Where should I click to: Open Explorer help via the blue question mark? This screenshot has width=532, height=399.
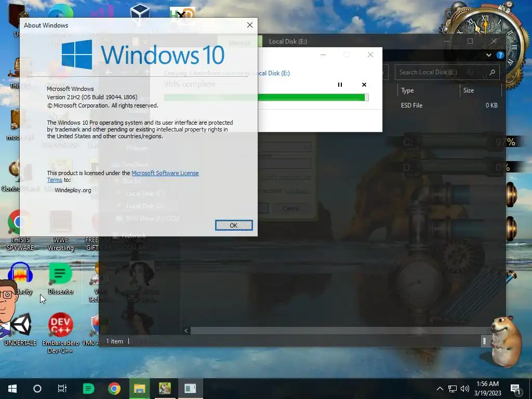500,55
